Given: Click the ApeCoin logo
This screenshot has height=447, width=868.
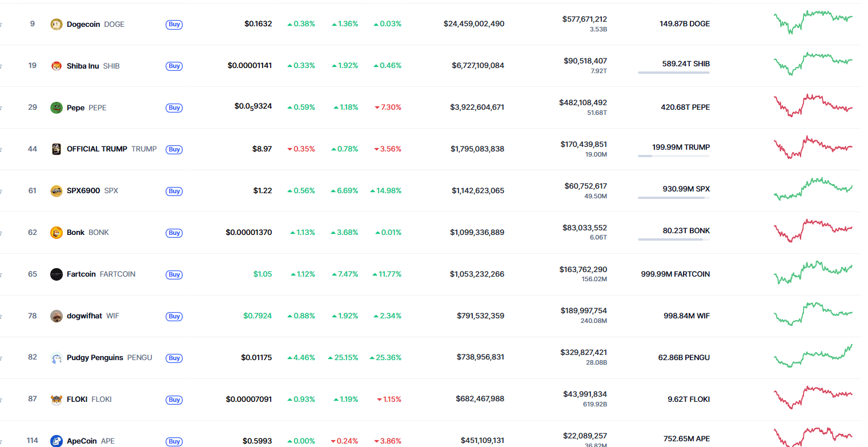Looking at the screenshot, I should tap(56, 441).
